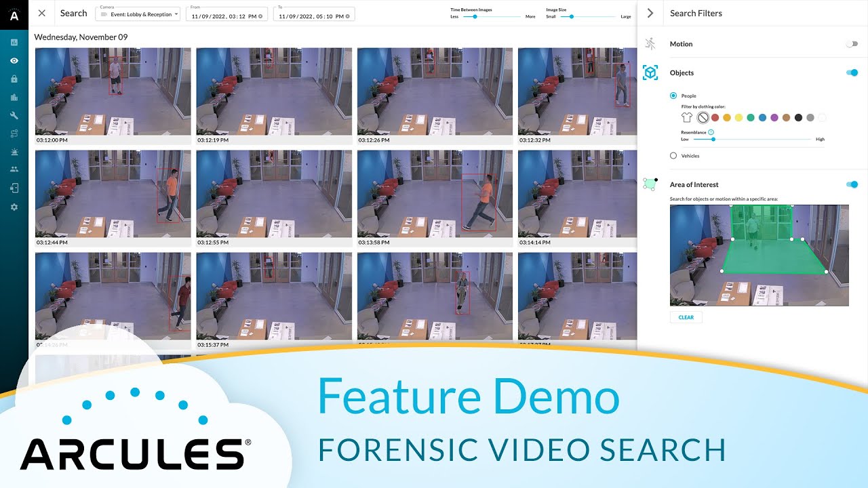The height and width of the screenshot is (488, 868).
Task: Clear the From date field with x icon
Action: (262, 16)
